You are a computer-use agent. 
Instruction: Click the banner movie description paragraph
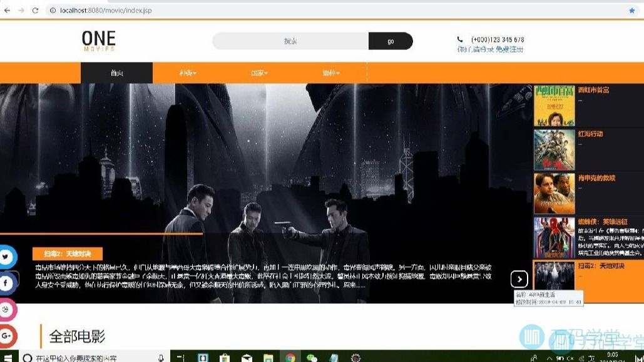[x=263, y=276]
